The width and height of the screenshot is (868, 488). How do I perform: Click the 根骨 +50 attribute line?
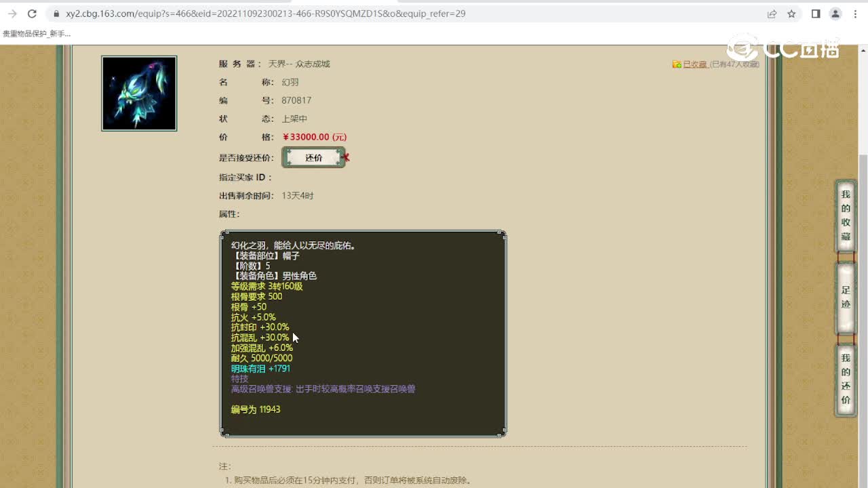tap(249, 307)
